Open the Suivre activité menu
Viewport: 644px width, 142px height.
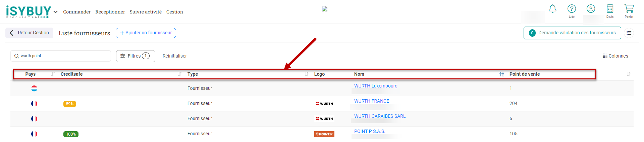point(146,12)
